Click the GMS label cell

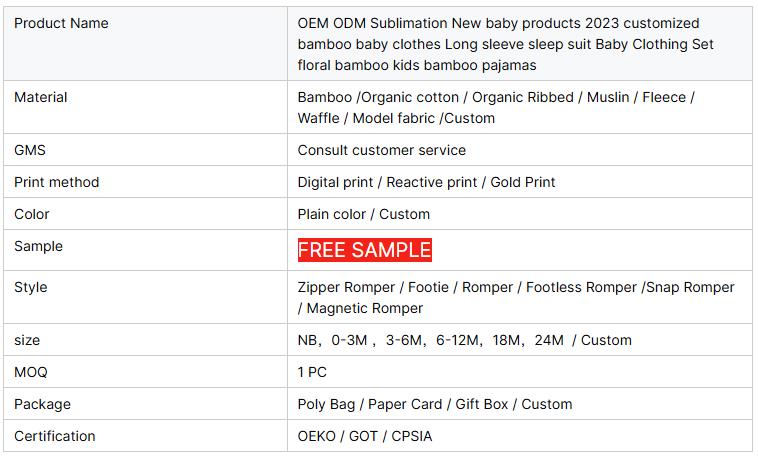coord(30,150)
